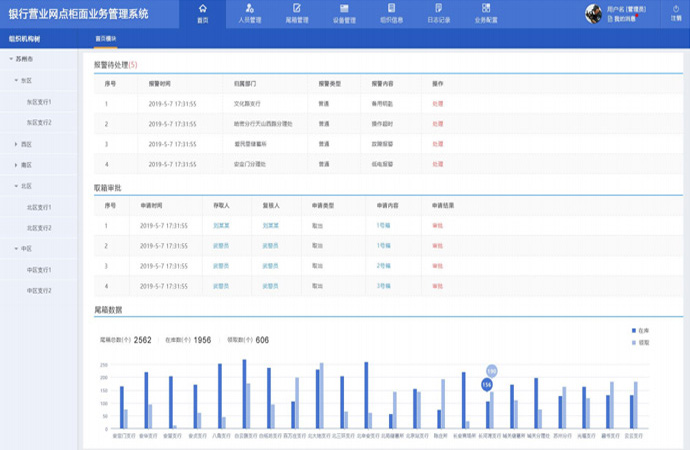This screenshot has height=450, width=690.
Task: Click the 注销 logout power icon
Action: pos(674,9)
